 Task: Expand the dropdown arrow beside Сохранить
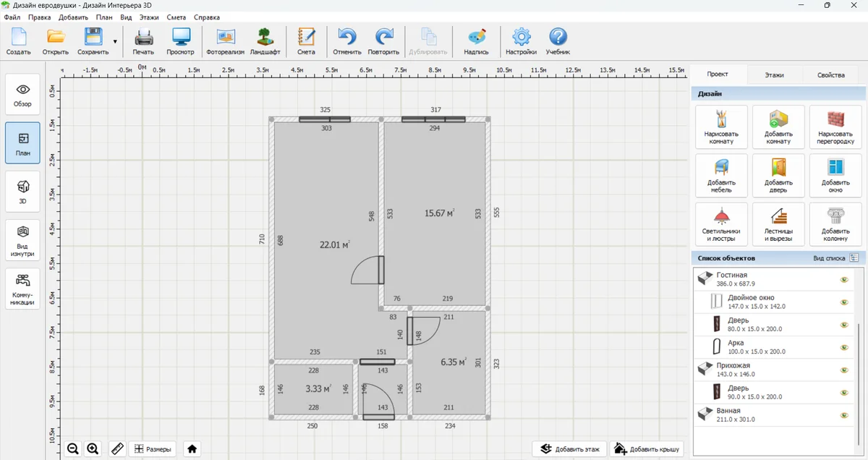(x=115, y=42)
